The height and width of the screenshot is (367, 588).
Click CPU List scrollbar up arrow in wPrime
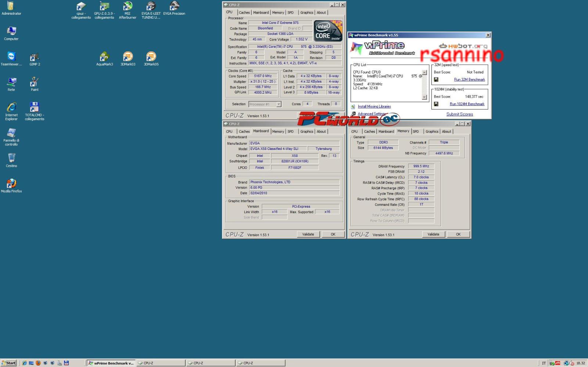424,72
